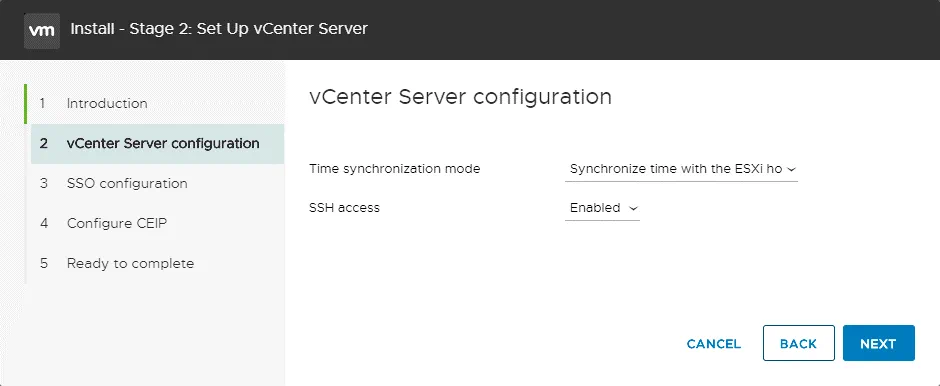This screenshot has width=940, height=386.
Task: Open the SSH access Enabled dropdown
Action: 602,208
